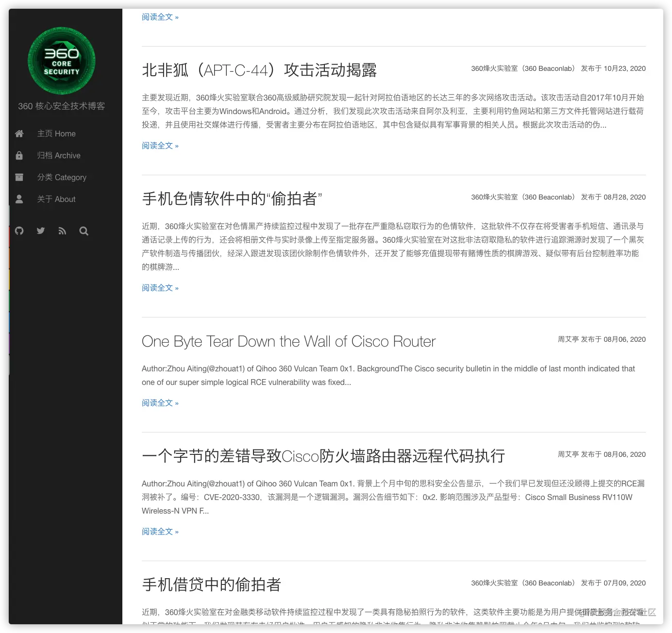Open the Twitter icon link

point(41,231)
